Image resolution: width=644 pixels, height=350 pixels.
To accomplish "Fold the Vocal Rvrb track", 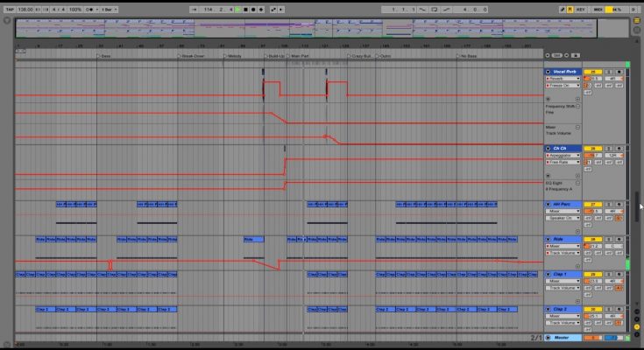I will click(548, 71).
